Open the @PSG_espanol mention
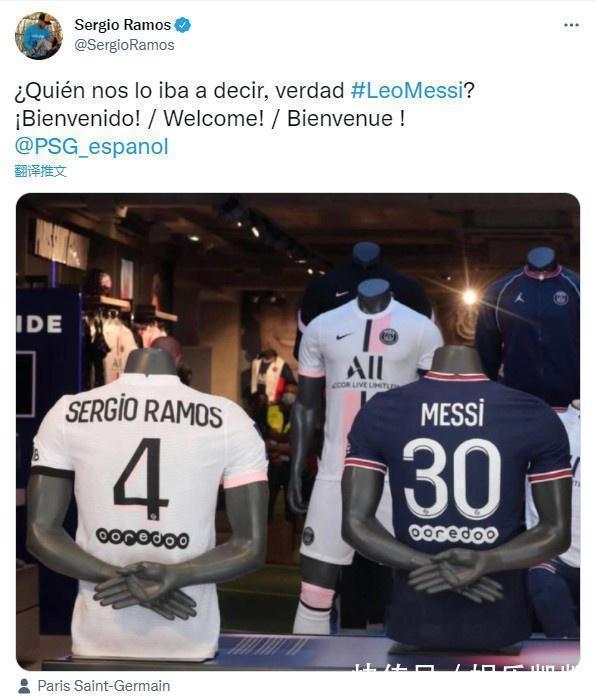Viewport: 595px width, 697px height. coord(92,147)
